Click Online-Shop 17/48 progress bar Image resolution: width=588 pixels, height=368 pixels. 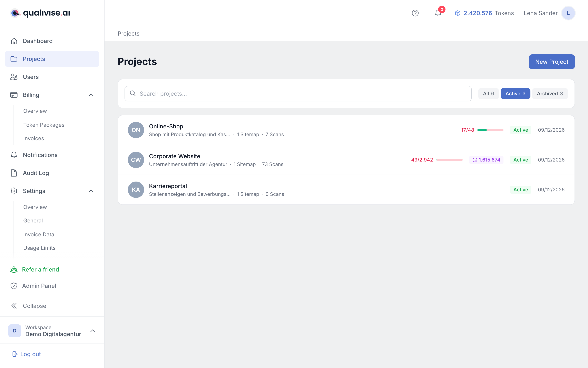(x=490, y=130)
